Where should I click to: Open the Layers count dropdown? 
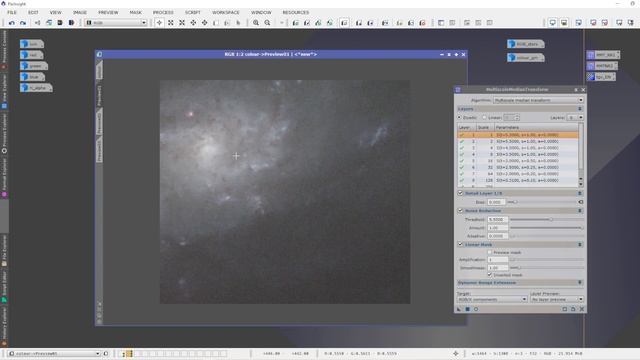(x=575, y=118)
